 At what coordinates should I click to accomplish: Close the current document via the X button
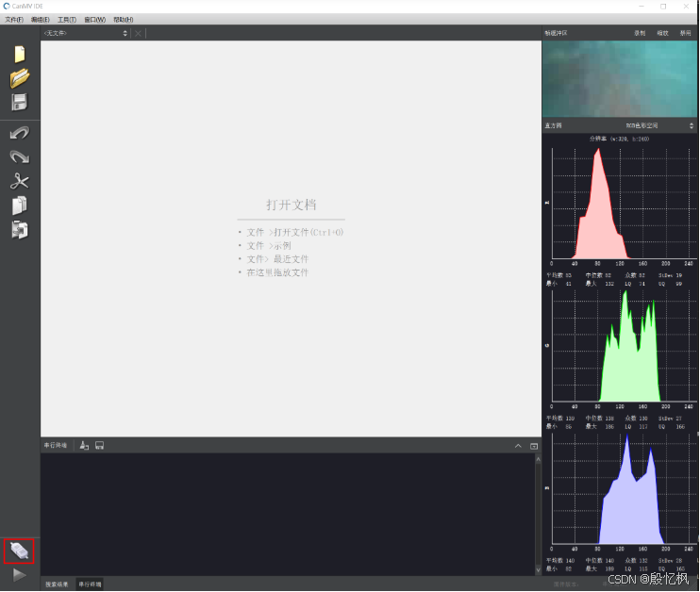[138, 33]
